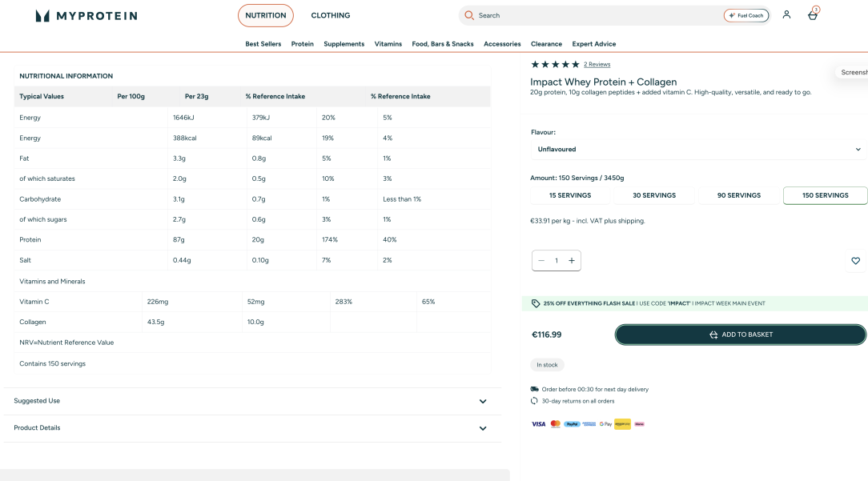Open the Flavour dropdown
Viewport: 868px width, 481px height.
click(x=699, y=150)
